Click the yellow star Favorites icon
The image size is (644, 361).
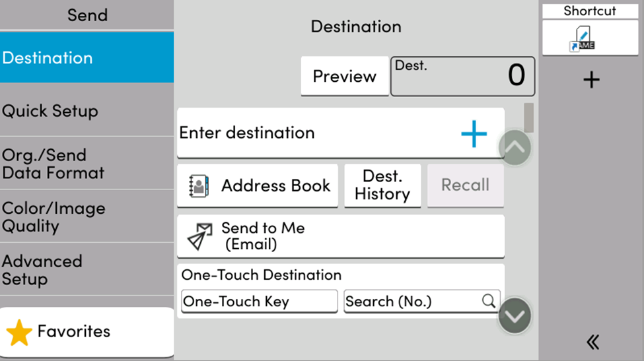[x=19, y=332]
